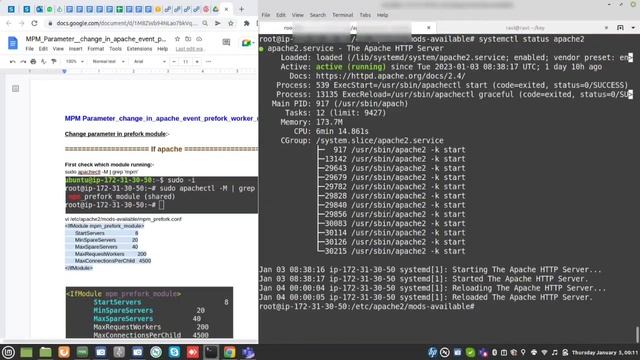The width and height of the screenshot is (640, 360).
Task: Click the spell check icon in Docs toolbar
Action: coord(43,62)
